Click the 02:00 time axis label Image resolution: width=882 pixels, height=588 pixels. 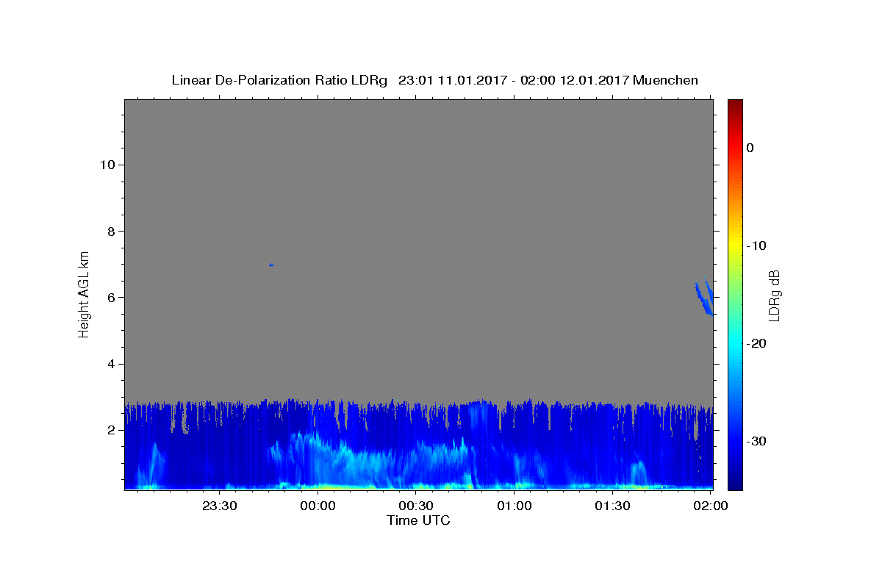711,506
